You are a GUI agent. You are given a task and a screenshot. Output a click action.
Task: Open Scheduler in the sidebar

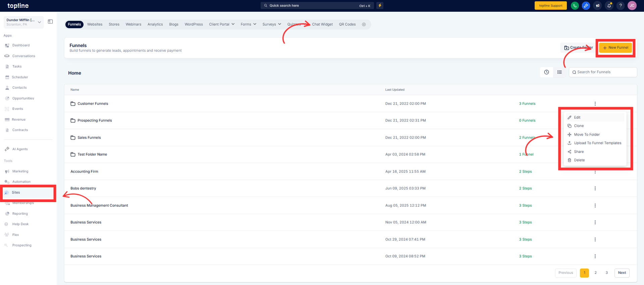pos(20,77)
